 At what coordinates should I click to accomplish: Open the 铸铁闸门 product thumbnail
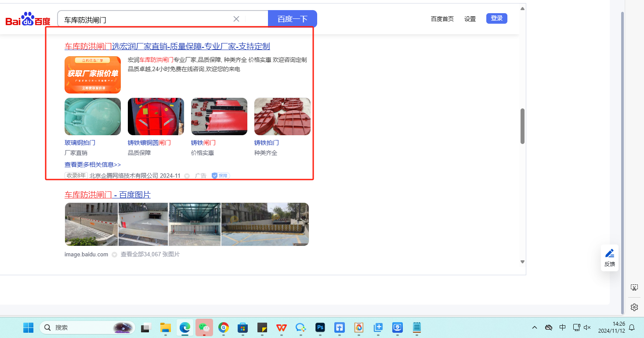pos(219,116)
